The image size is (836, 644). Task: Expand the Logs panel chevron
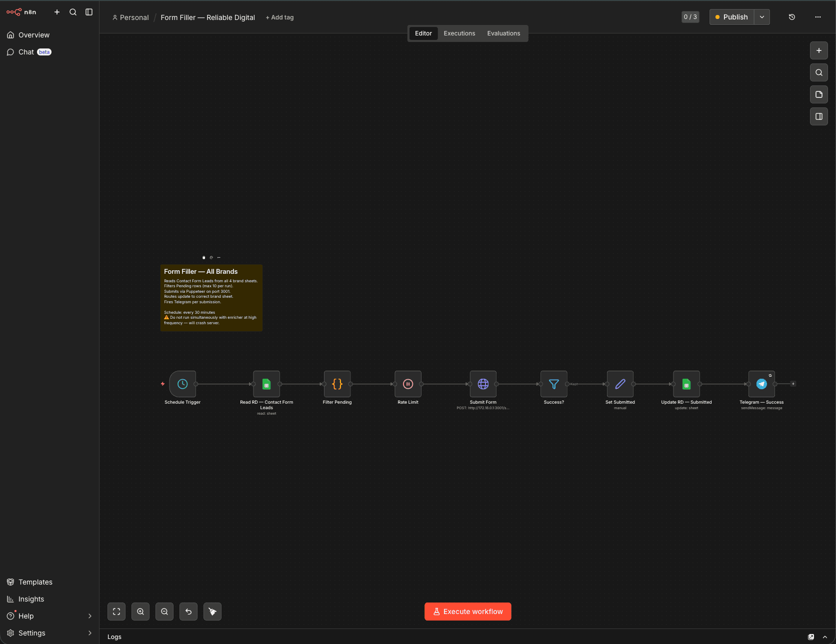825,637
